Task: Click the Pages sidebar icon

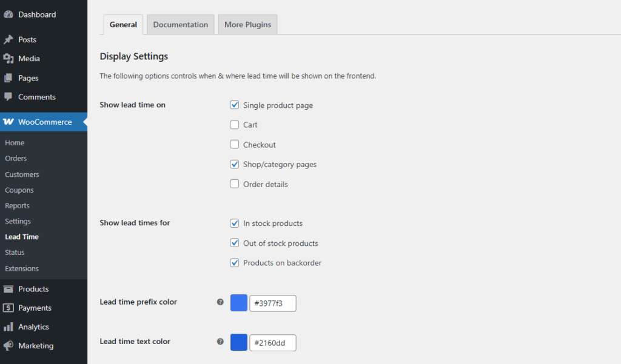Action: click(10, 78)
